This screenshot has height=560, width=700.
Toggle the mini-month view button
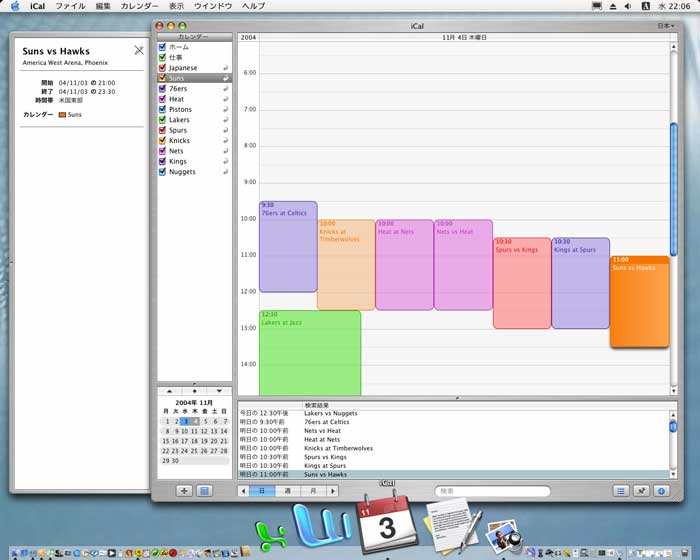204,491
